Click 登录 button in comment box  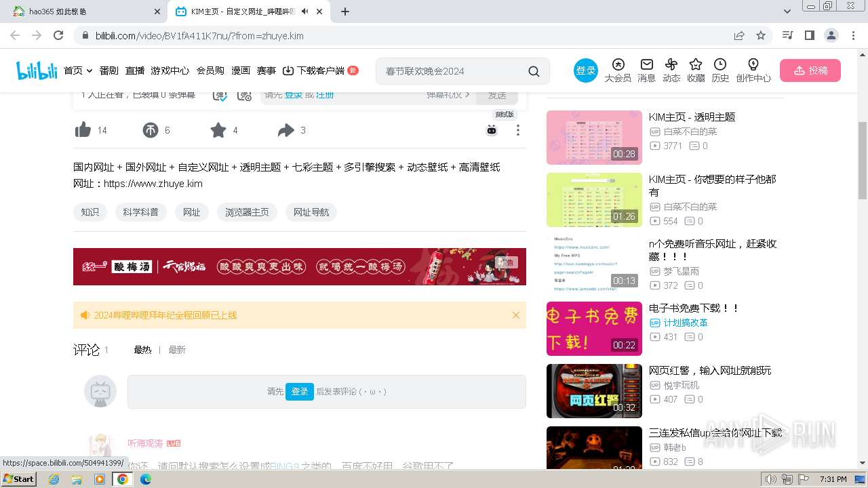300,391
